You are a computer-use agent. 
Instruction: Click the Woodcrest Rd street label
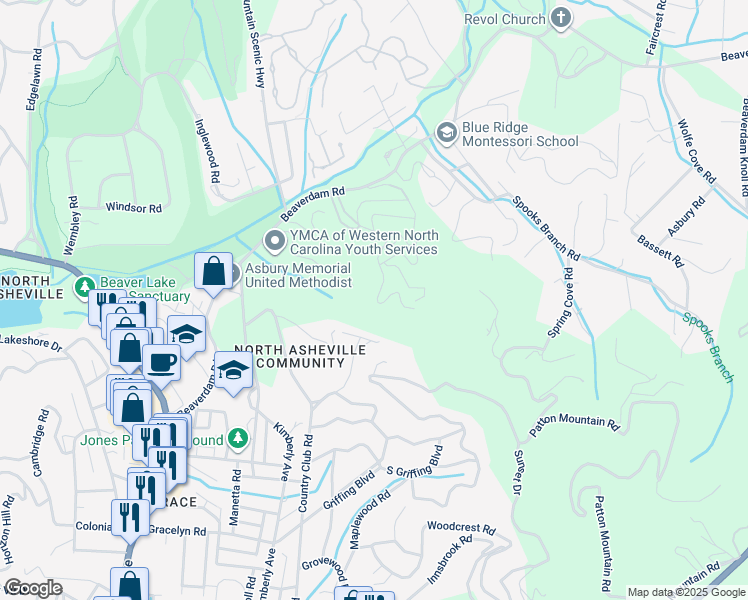(461, 528)
